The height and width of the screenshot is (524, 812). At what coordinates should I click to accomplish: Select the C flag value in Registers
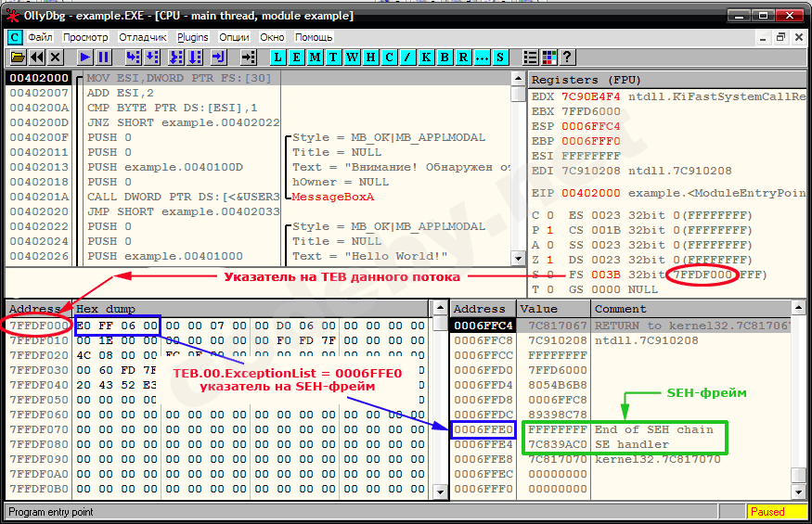(549, 215)
